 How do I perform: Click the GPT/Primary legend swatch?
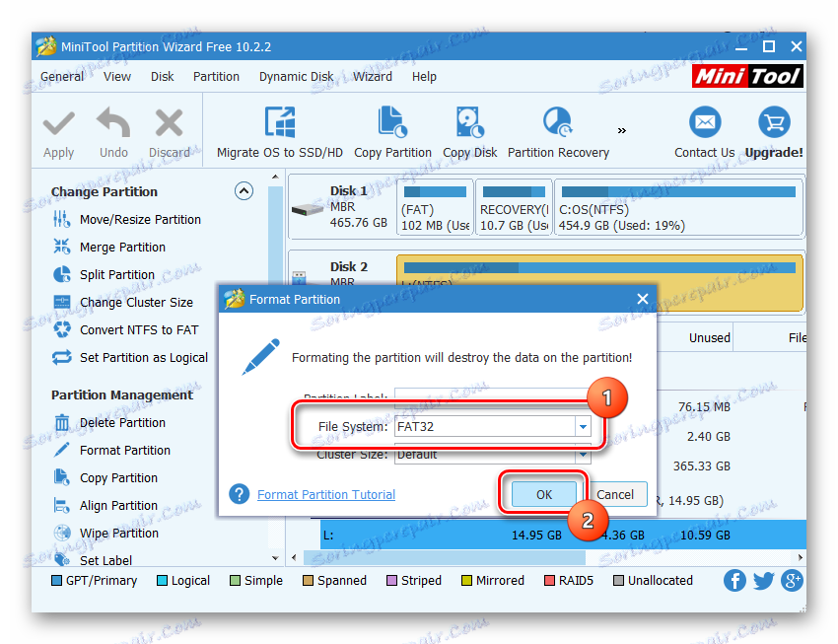click(56, 581)
